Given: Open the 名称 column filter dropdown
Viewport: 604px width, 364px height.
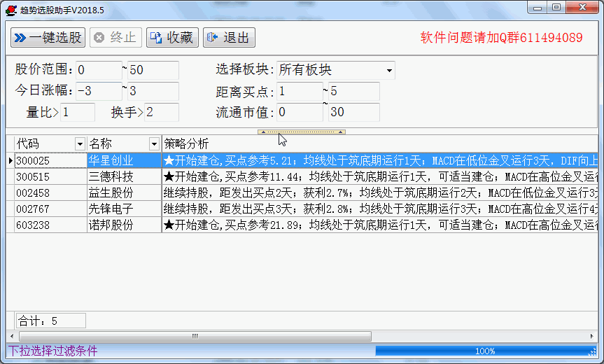Looking at the screenshot, I should coord(154,144).
